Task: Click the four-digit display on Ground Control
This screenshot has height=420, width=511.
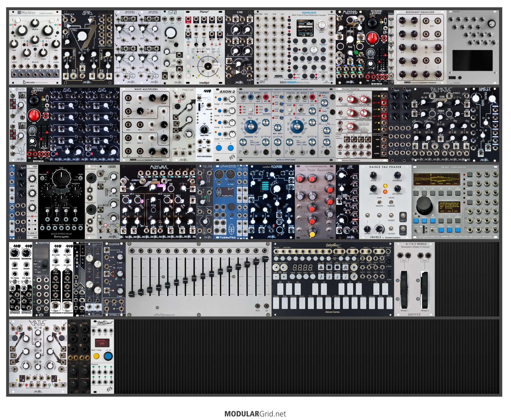Action: click(303, 267)
